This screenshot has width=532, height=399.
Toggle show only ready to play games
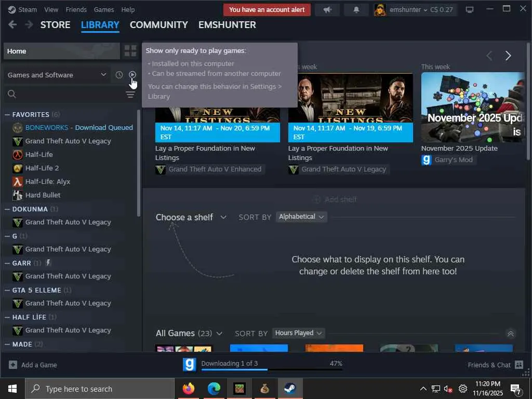pyautogui.click(x=132, y=75)
